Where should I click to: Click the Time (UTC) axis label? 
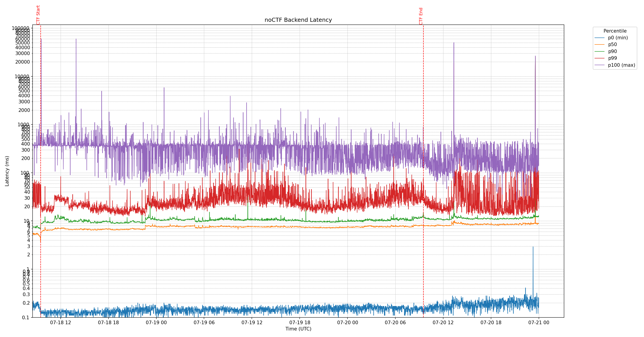(x=298, y=329)
